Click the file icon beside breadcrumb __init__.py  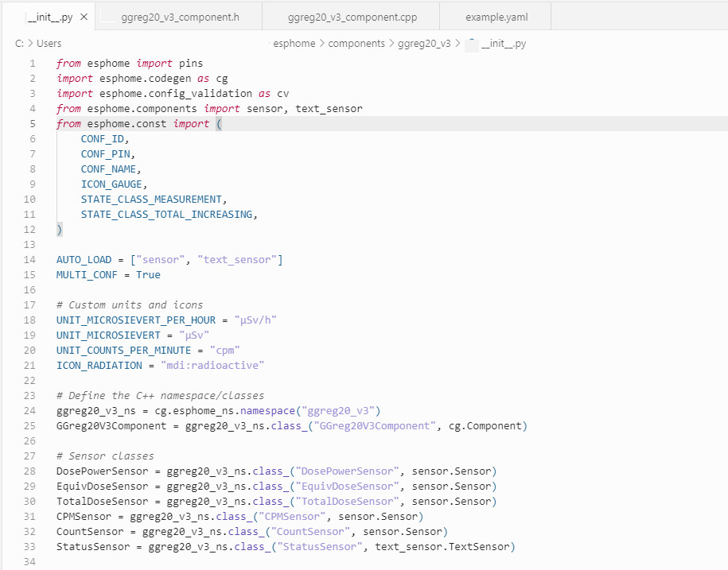click(x=471, y=44)
